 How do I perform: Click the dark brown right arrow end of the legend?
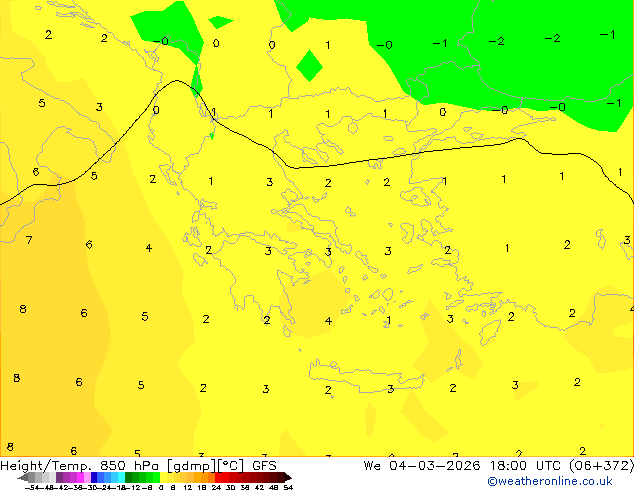coord(287,477)
